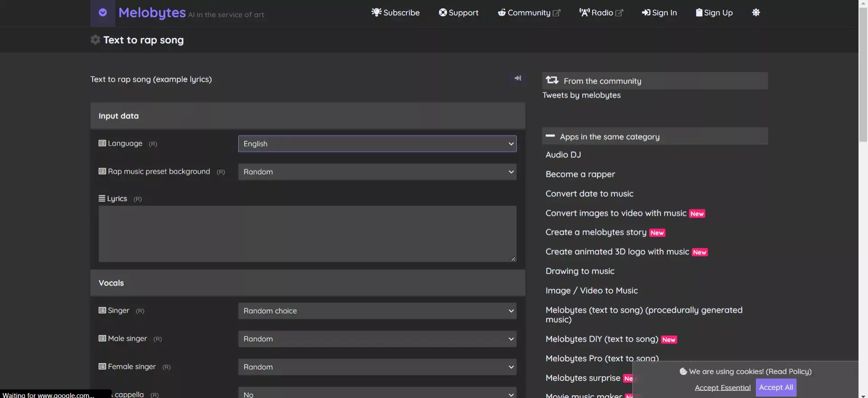Viewport: 868px width, 398px height.
Task: Open the Subscribe menu item
Action: (396, 13)
